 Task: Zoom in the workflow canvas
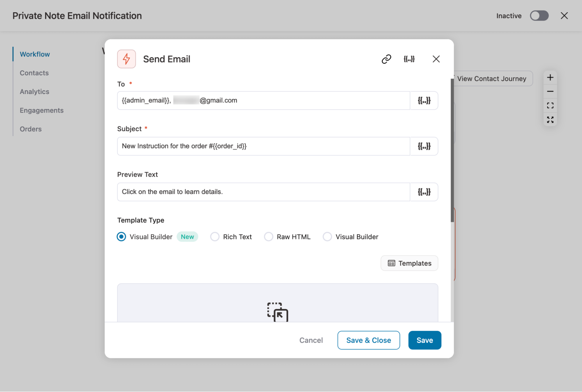coord(550,78)
